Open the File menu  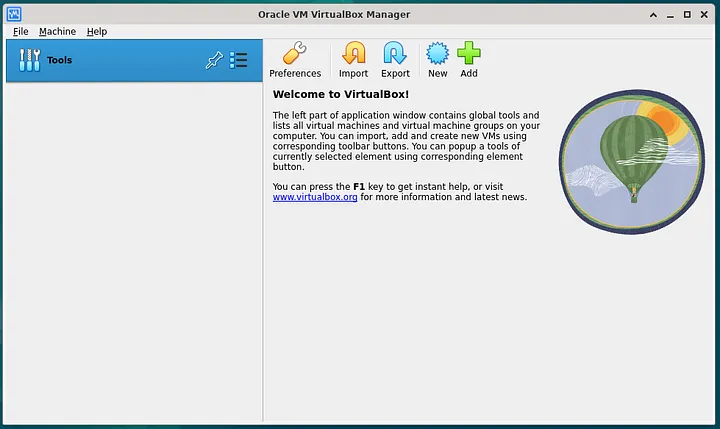click(x=21, y=31)
